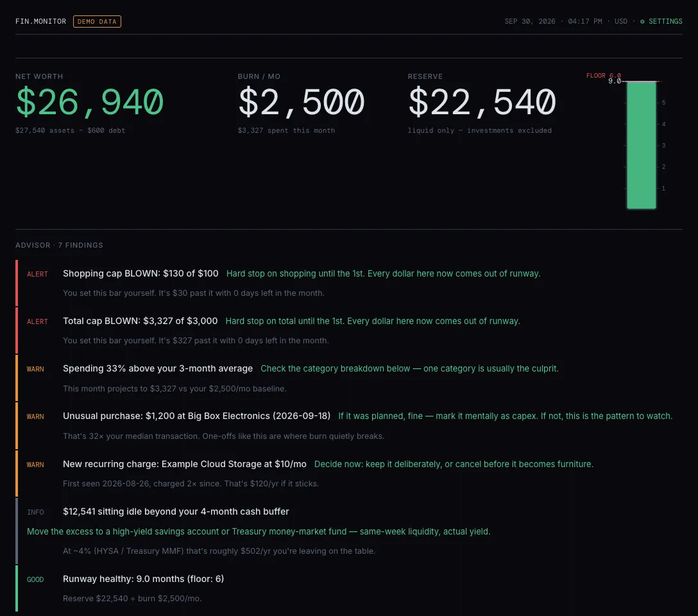The width and height of the screenshot is (698, 616).
Task: Click the ALERT tag for Total cap
Action: [x=37, y=322]
